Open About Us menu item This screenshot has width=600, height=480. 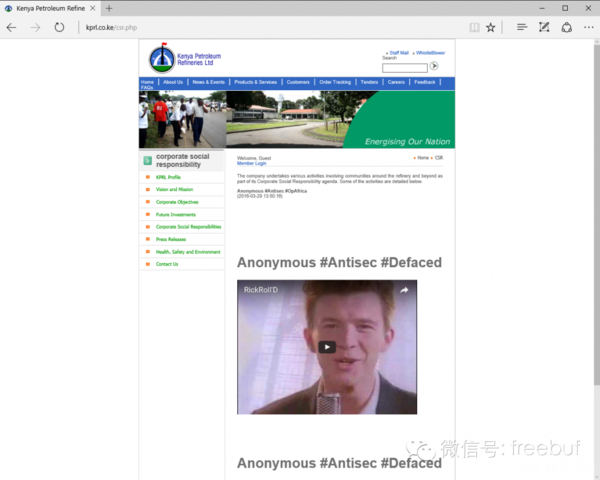click(173, 82)
